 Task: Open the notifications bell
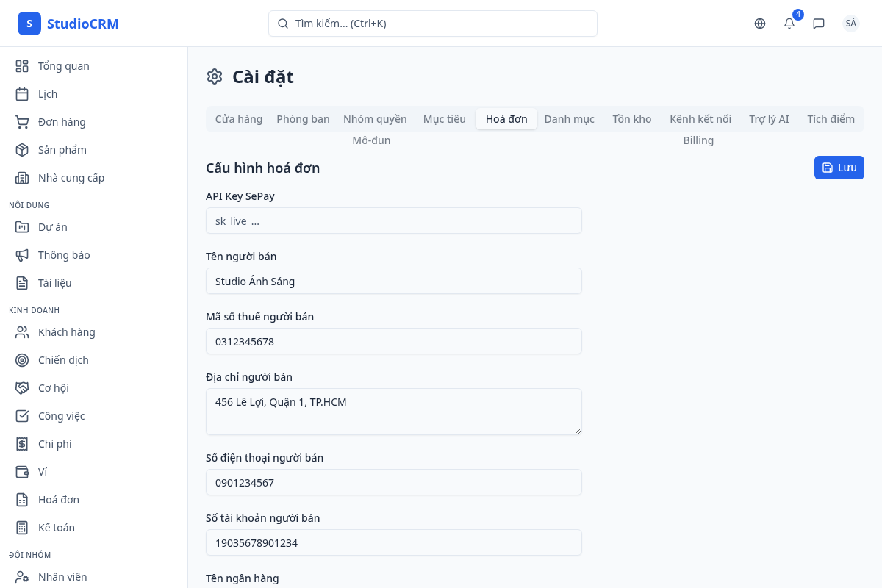point(789,24)
